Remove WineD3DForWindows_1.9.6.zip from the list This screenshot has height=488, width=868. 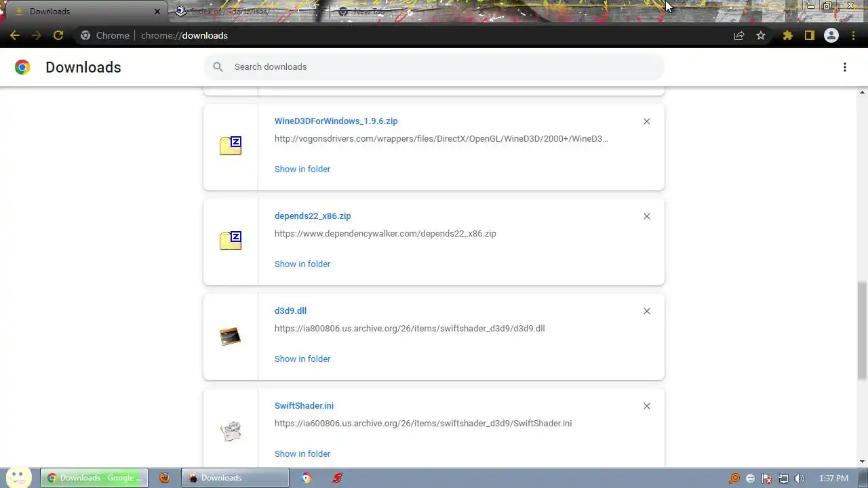point(646,121)
